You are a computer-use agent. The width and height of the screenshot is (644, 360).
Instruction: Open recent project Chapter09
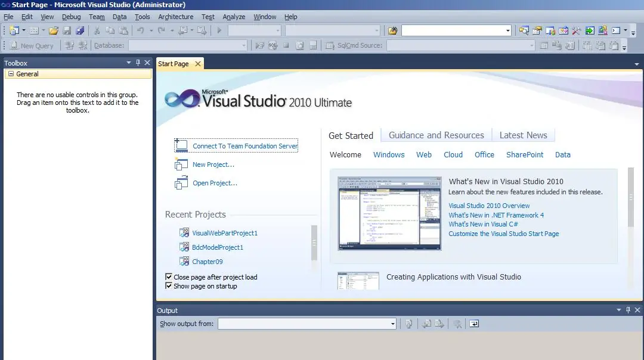coord(208,262)
